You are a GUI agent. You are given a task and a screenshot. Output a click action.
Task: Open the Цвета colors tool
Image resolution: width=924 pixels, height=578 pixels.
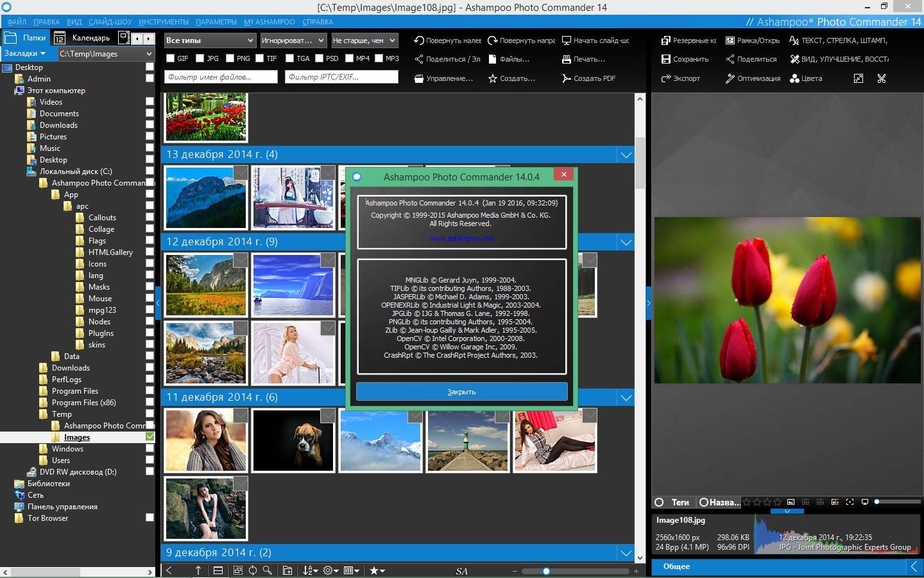(x=806, y=78)
